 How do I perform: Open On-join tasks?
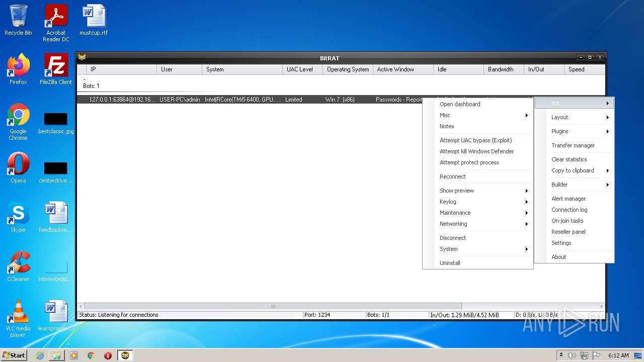[574, 221]
